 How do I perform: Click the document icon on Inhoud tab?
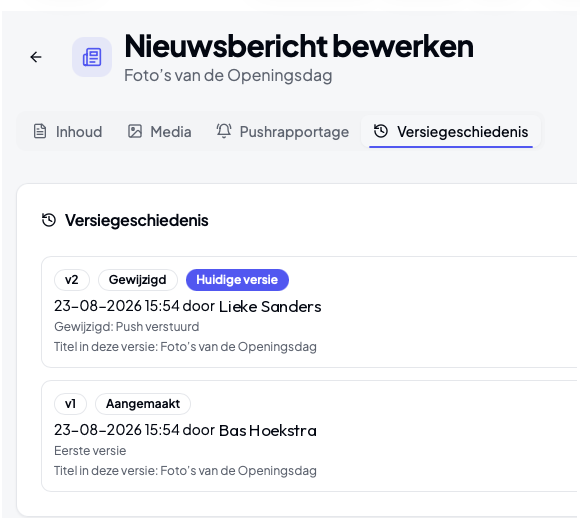(40, 131)
